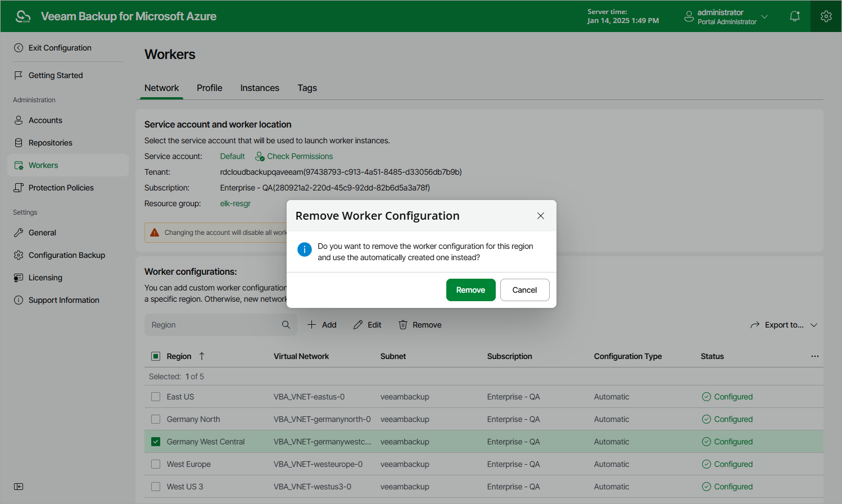Collapse sidebar using bottom-left panel icon
842x504 pixels.
coord(19,487)
